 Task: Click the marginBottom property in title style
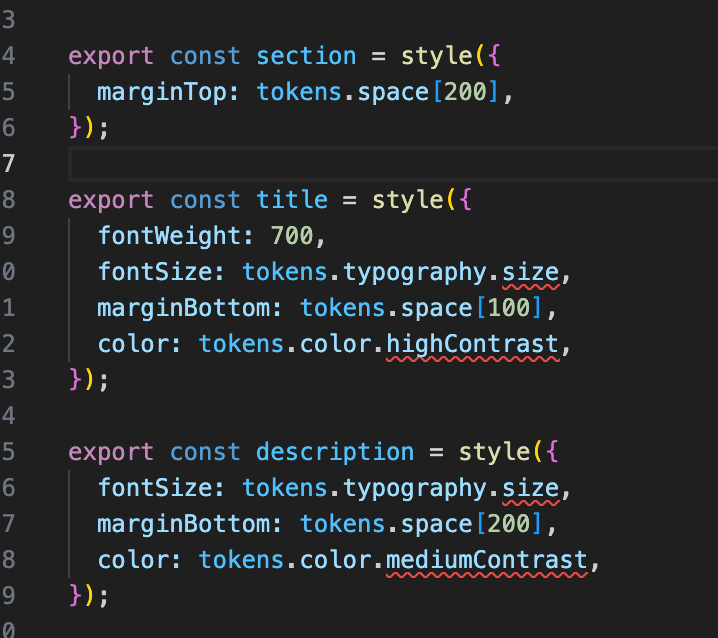[x=184, y=308]
